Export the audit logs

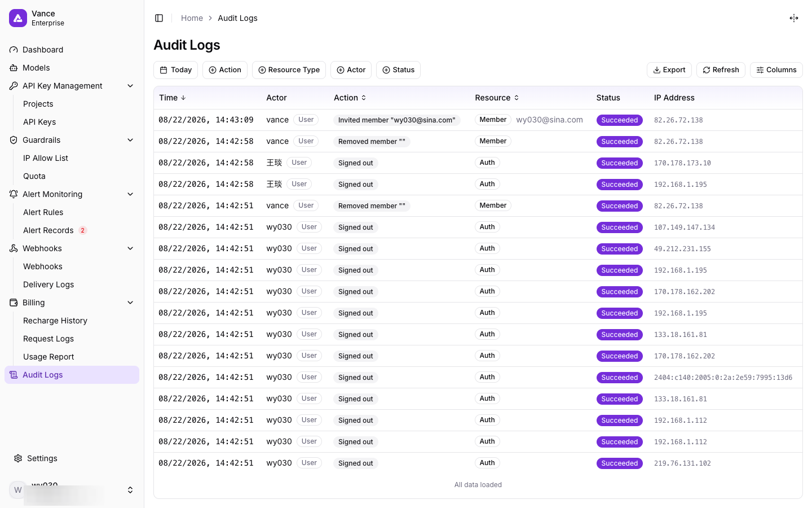coord(669,70)
